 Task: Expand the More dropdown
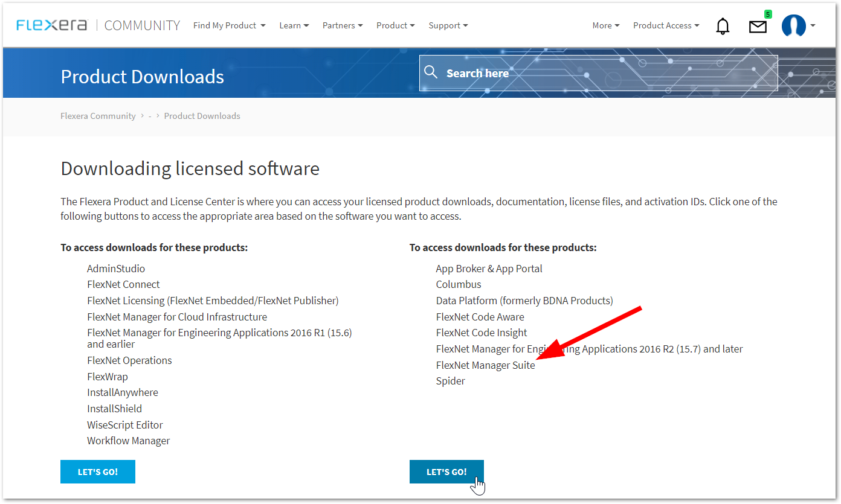(605, 25)
